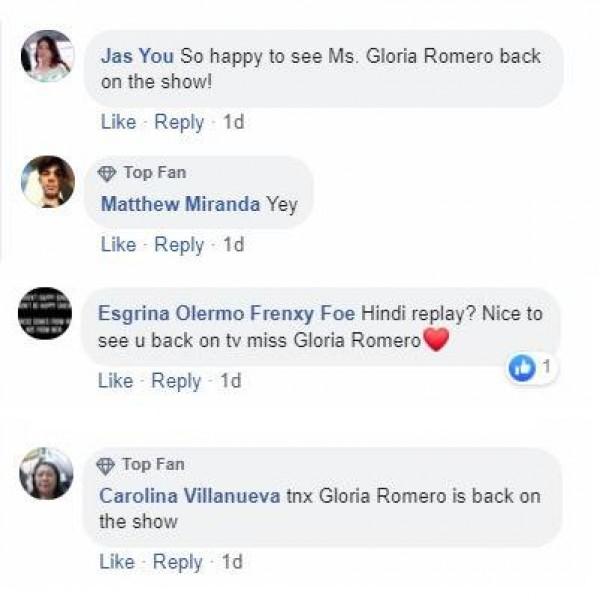Image resolution: width=600 pixels, height=600 pixels.
Task: Open Matthew Miranda's avatar photo
Action: (48, 182)
